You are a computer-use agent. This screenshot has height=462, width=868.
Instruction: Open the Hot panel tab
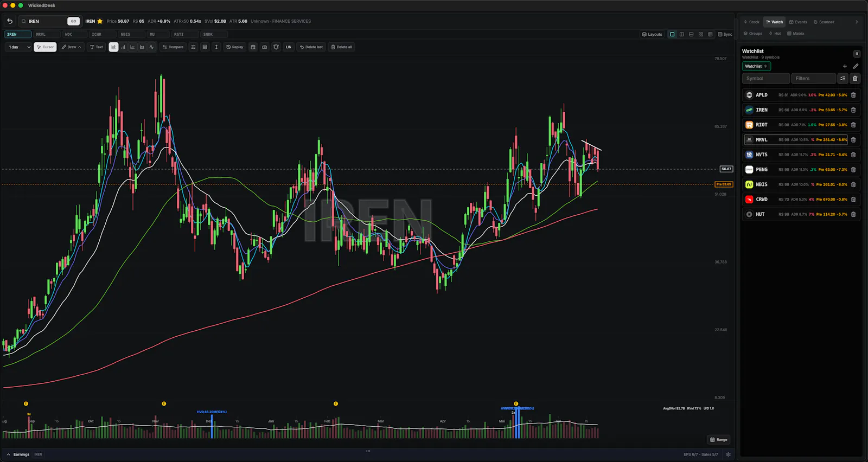pyautogui.click(x=775, y=34)
